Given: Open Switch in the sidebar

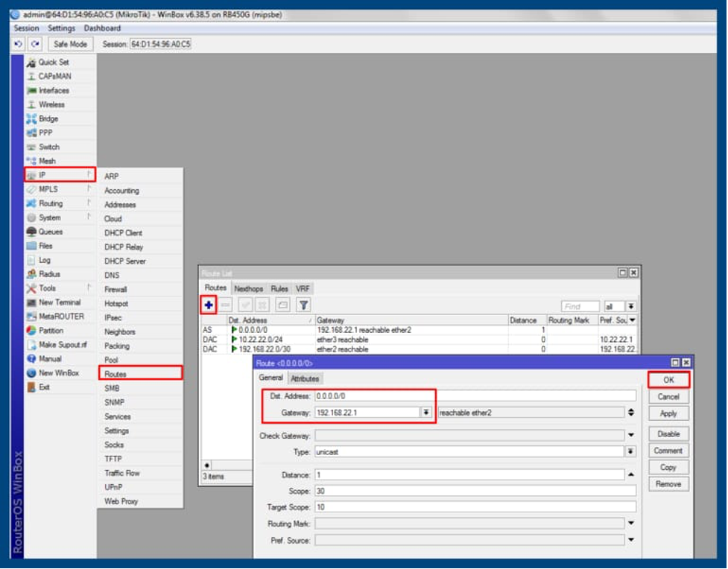Looking at the screenshot, I should pos(60,147).
